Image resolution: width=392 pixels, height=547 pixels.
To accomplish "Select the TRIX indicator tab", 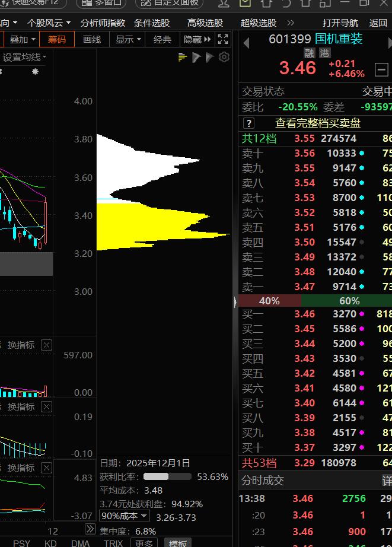I will 113,543.
